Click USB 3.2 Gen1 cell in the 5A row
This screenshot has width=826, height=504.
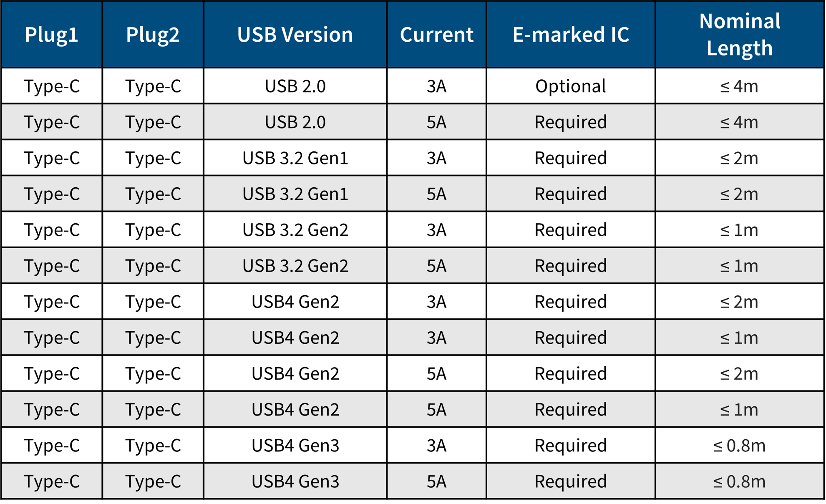[x=295, y=194]
